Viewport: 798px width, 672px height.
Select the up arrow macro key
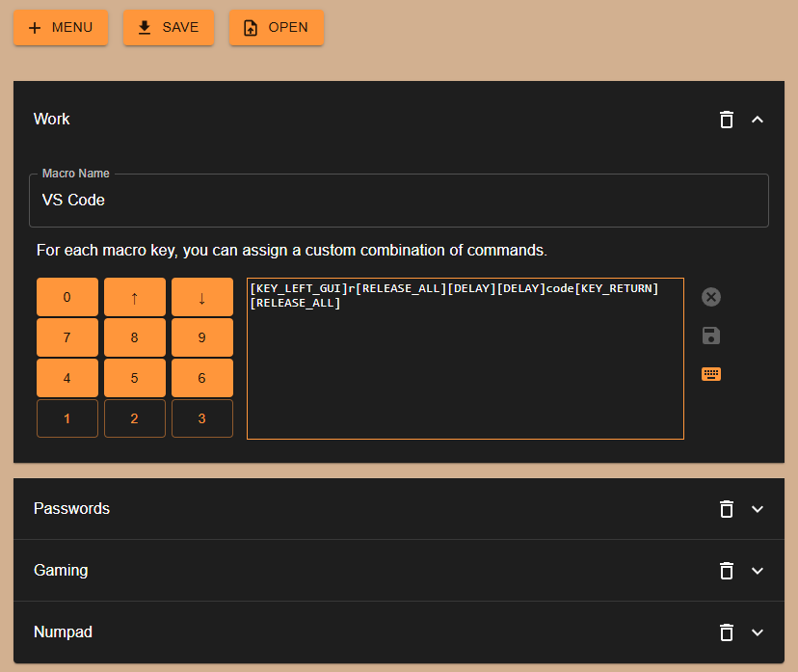click(135, 297)
